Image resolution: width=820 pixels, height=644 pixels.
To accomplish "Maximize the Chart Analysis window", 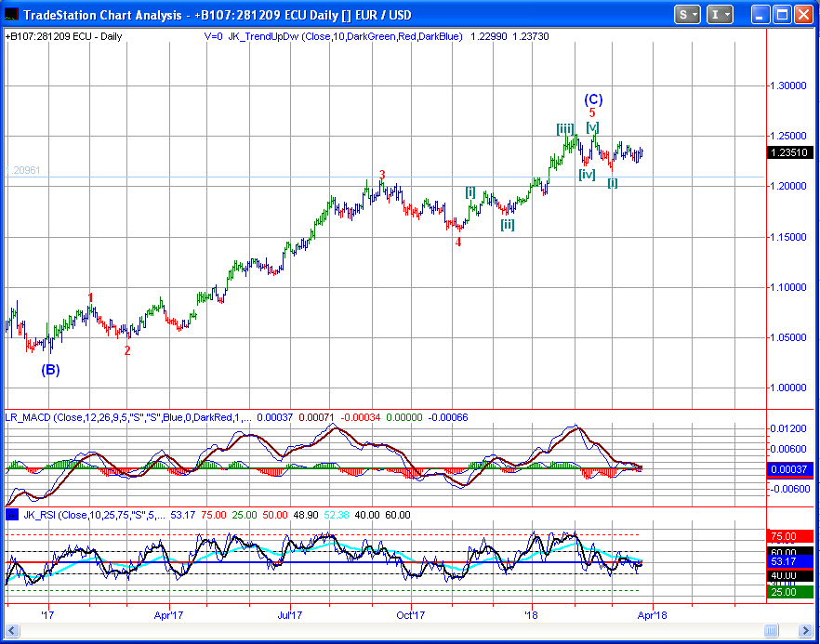I will click(782, 15).
